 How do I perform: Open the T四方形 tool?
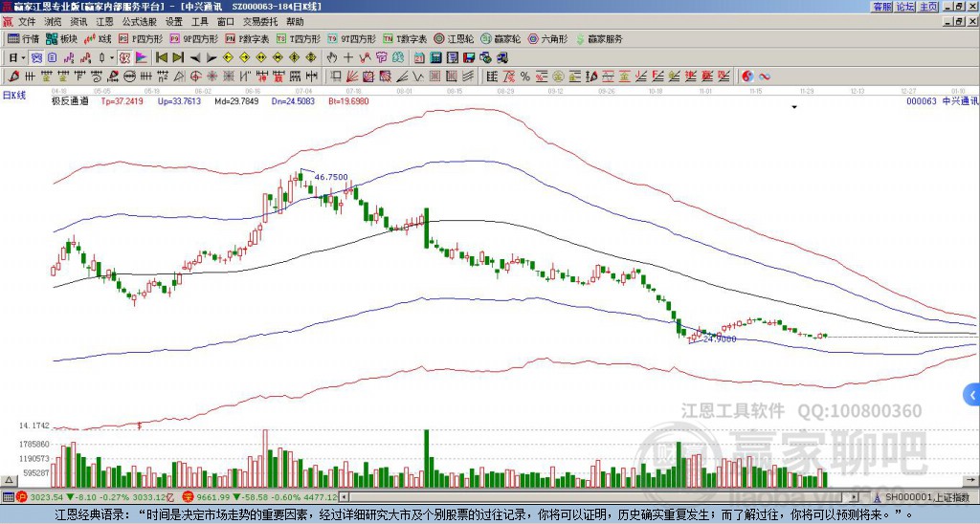click(297, 38)
